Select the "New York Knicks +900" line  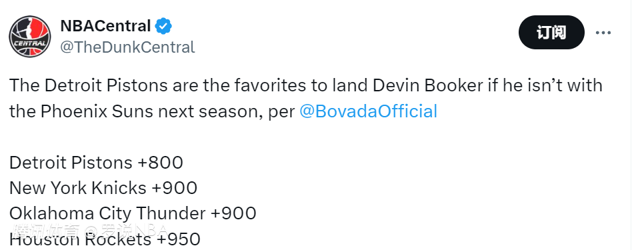(x=103, y=188)
